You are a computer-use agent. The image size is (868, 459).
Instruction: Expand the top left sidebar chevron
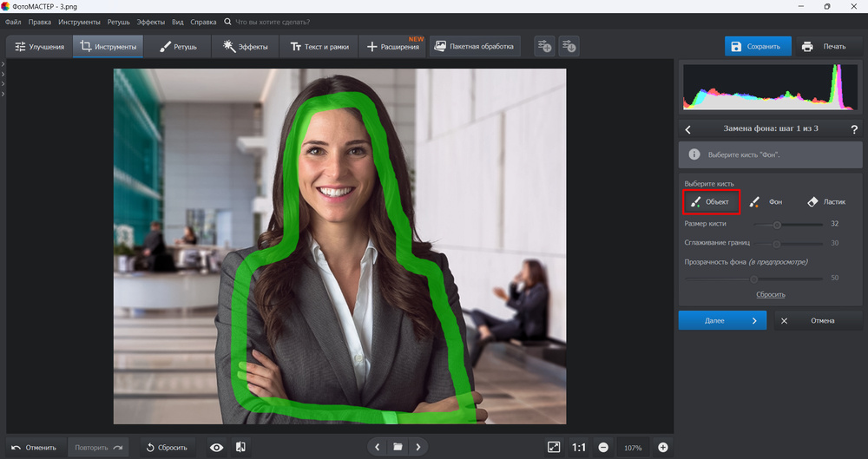pyautogui.click(x=3, y=65)
